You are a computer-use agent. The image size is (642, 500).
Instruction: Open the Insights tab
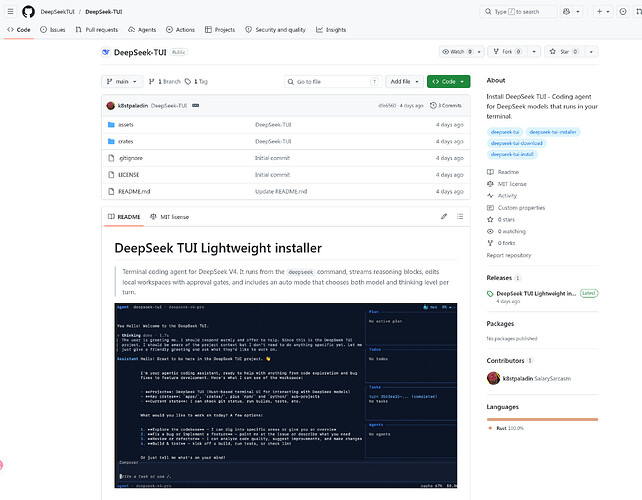[x=331, y=29]
